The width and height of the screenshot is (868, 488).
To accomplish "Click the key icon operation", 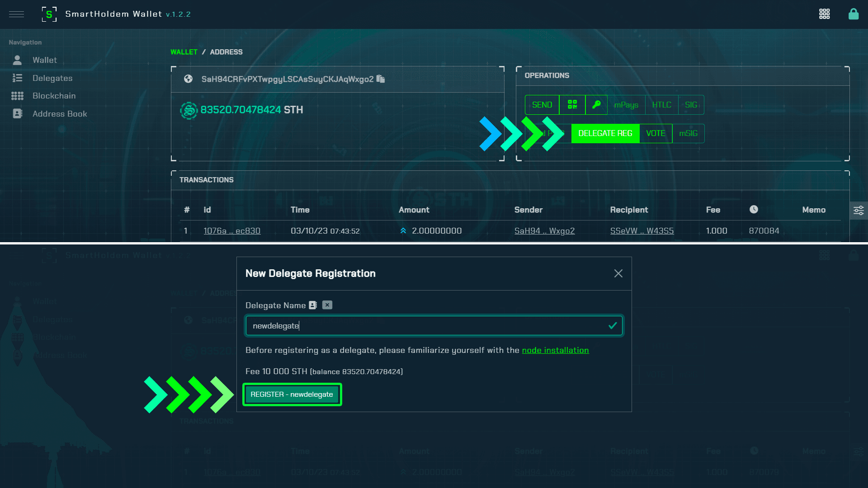I will pyautogui.click(x=596, y=105).
